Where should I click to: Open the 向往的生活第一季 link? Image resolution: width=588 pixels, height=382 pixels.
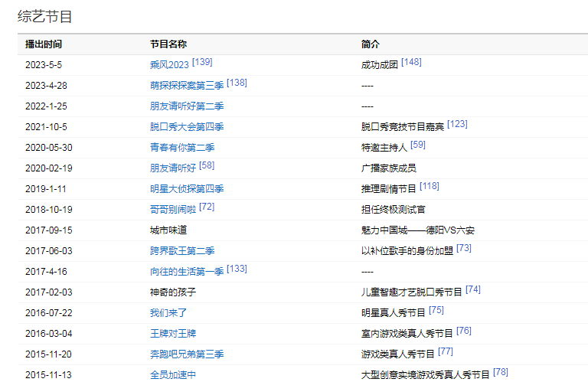(187, 272)
